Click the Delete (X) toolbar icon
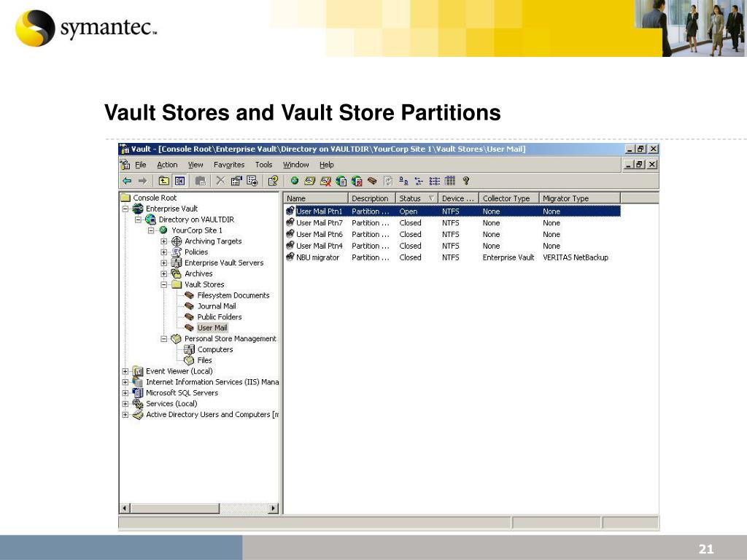 click(220, 181)
